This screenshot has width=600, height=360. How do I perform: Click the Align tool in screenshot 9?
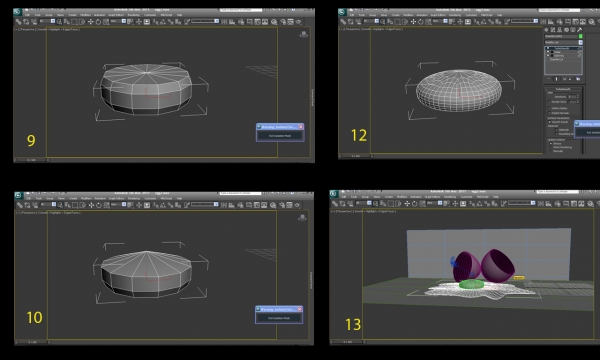point(232,22)
